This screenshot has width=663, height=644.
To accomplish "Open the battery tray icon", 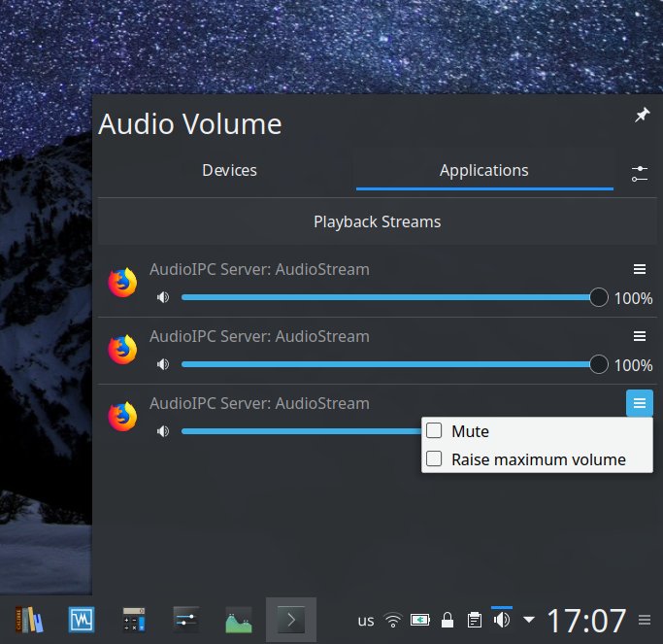I will 420,621.
